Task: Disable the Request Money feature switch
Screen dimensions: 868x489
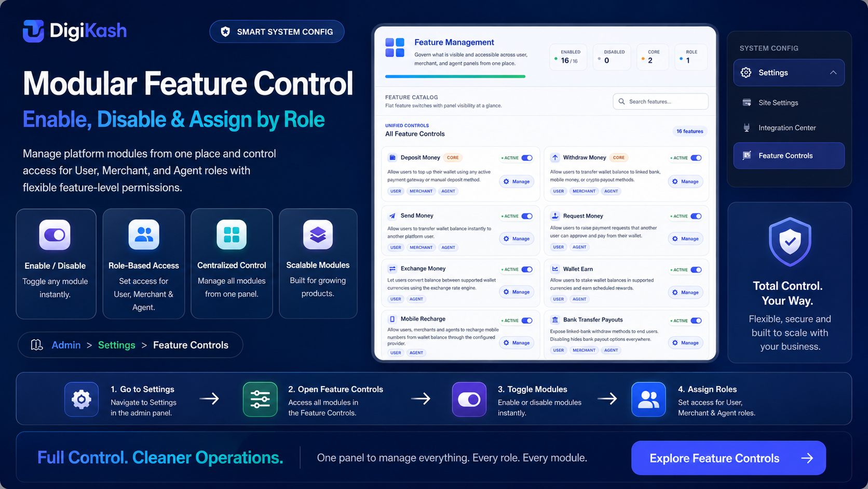Action: pos(696,216)
